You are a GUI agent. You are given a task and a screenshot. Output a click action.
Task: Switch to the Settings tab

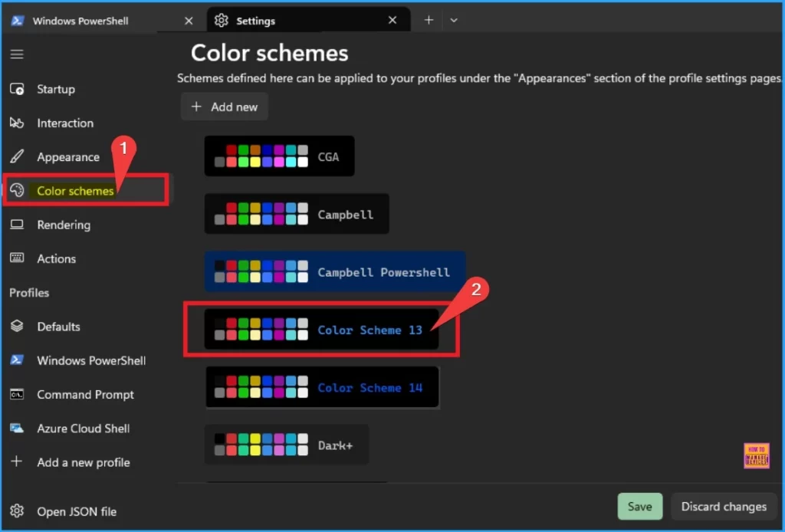click(x=308, y=20)
